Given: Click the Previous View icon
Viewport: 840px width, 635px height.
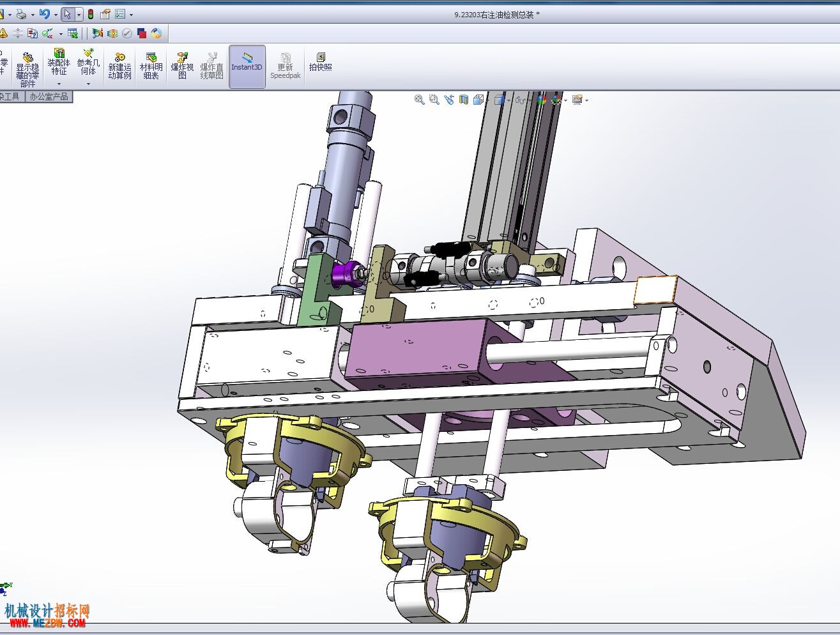Looking at the screenshot, I should [449, 100].
